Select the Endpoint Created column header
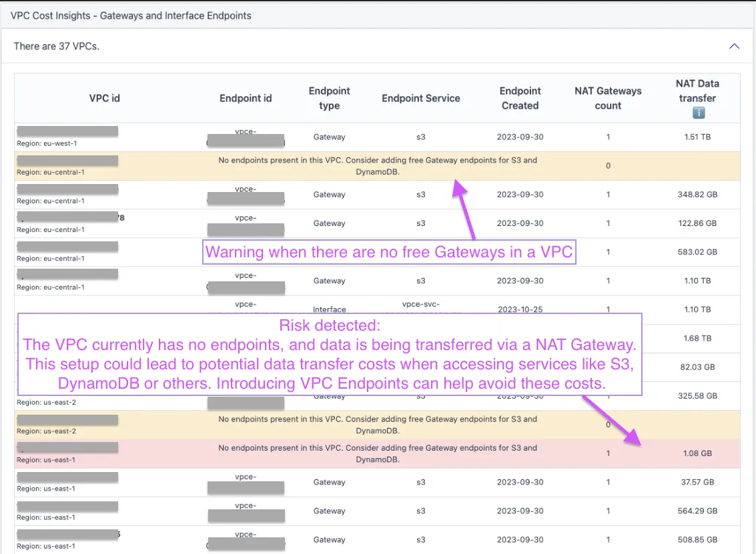The height and width of the screenshot is (554, 756). pyautogui.click(x=520, y=98)
